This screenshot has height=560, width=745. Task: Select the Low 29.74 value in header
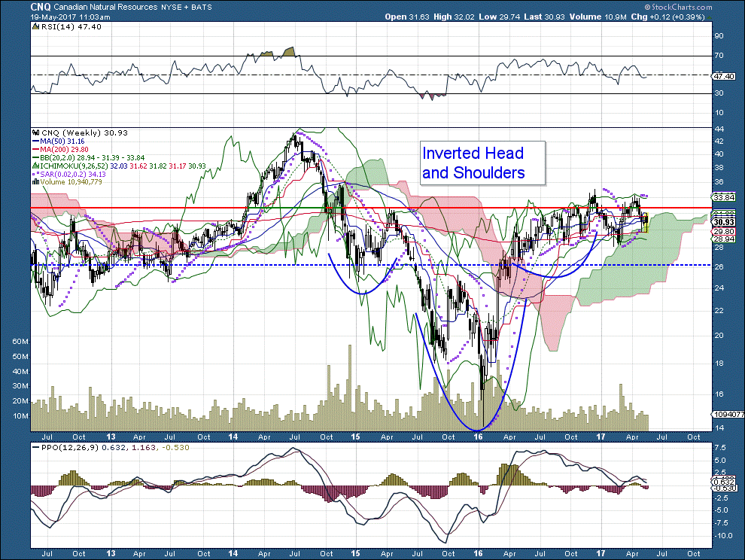point(499,17)
